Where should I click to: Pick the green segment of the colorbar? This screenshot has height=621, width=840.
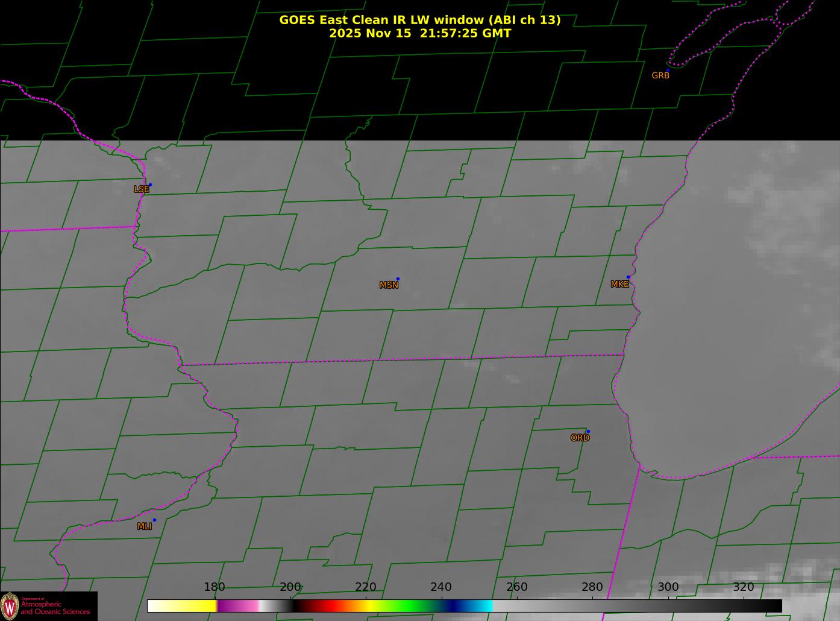coord(410,606)
